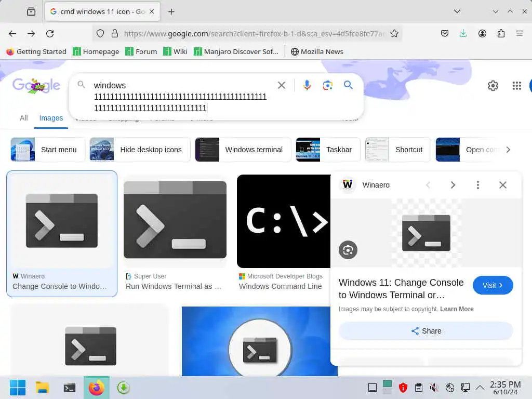Reload the current page
This screenshot has width=532, height=399.
50,34
